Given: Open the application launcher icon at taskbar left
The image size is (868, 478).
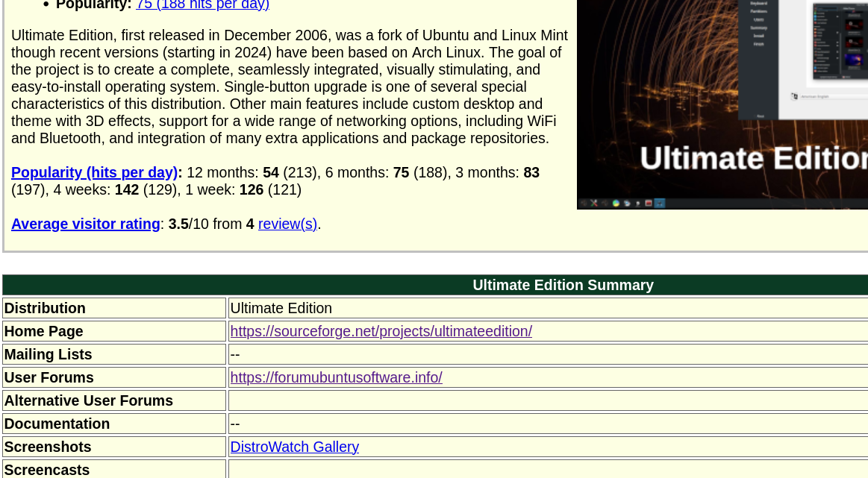Looking at the screenshot, I should (x=584, y=203).
